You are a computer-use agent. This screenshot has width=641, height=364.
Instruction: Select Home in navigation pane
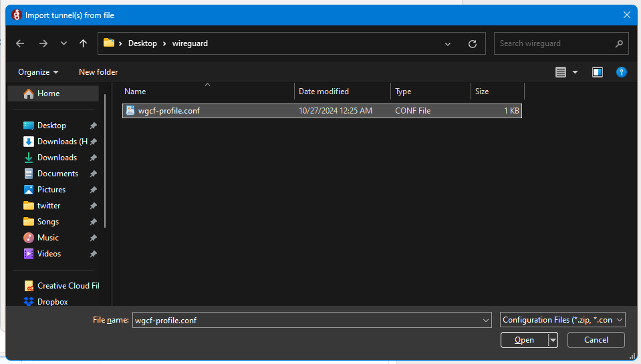[53, 94]
